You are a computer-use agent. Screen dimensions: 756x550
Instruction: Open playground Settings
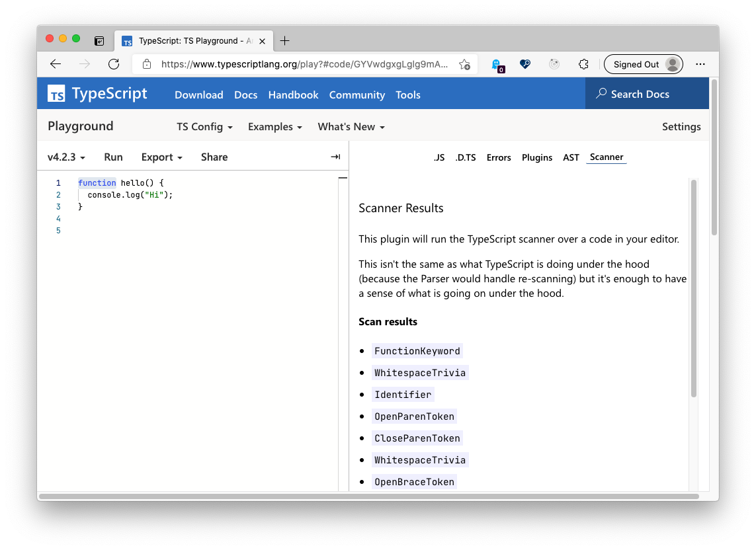[x=681, y=127]
